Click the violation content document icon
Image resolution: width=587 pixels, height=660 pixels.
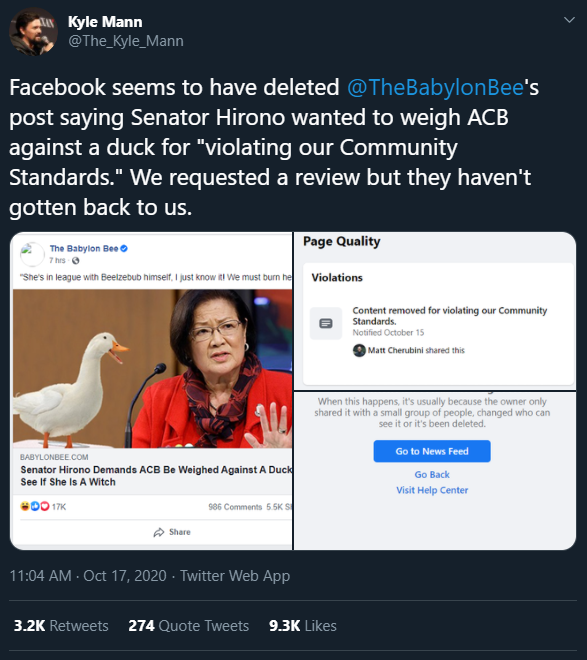click(326, 323)
